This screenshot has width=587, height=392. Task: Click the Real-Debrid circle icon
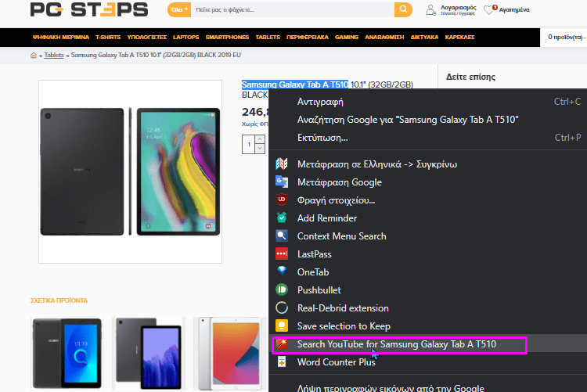pyautogui.click(x=282, y=307)
